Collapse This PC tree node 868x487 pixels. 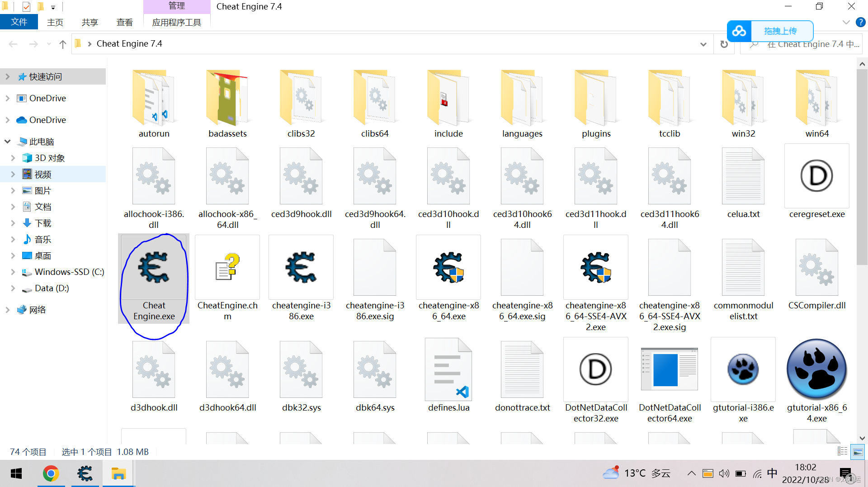point(7,142)
